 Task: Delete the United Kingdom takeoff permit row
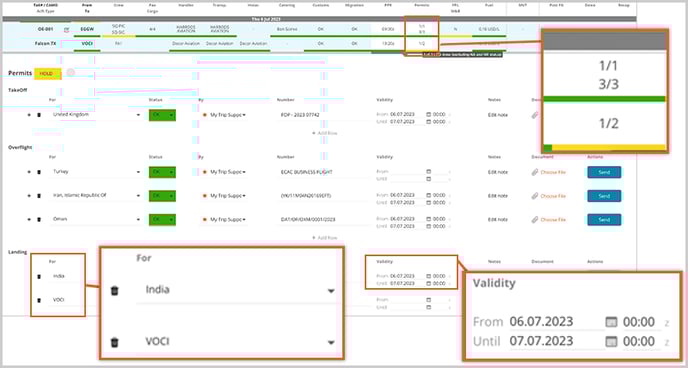(39, 115)
